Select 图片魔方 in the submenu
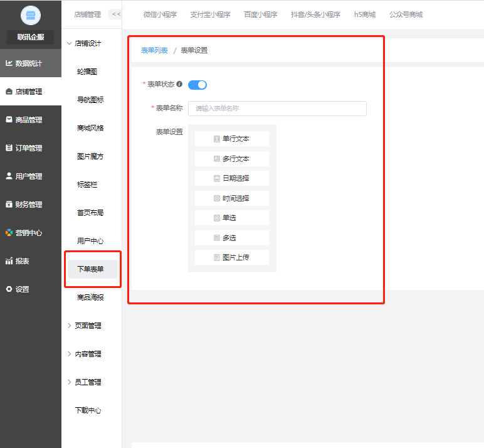 click(90, 156)
